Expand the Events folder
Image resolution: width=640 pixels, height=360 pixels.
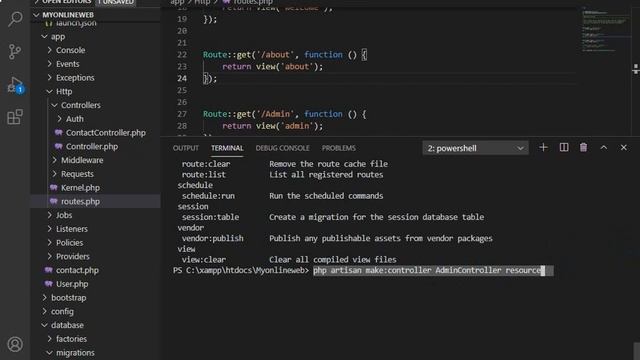pos(67,64)
